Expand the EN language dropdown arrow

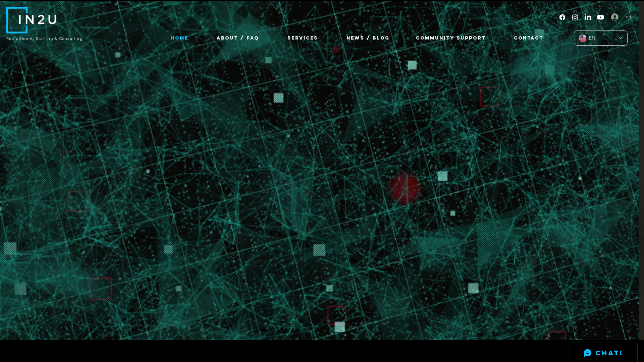(x=621, y=38)
